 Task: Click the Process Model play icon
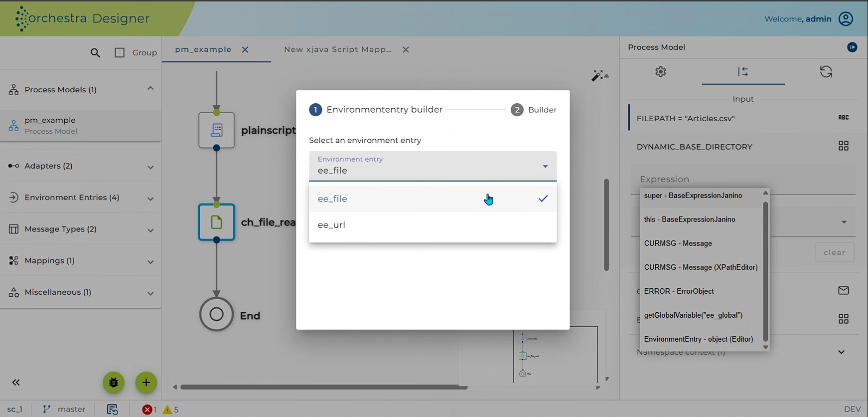(x=853, y=47)
